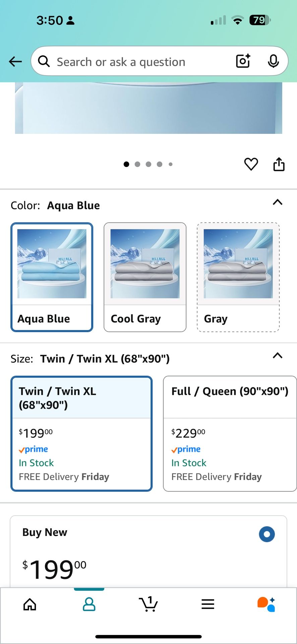Collapse the Color section chevron
This screenshot has height=644, width=297.
tap(278, 202)
